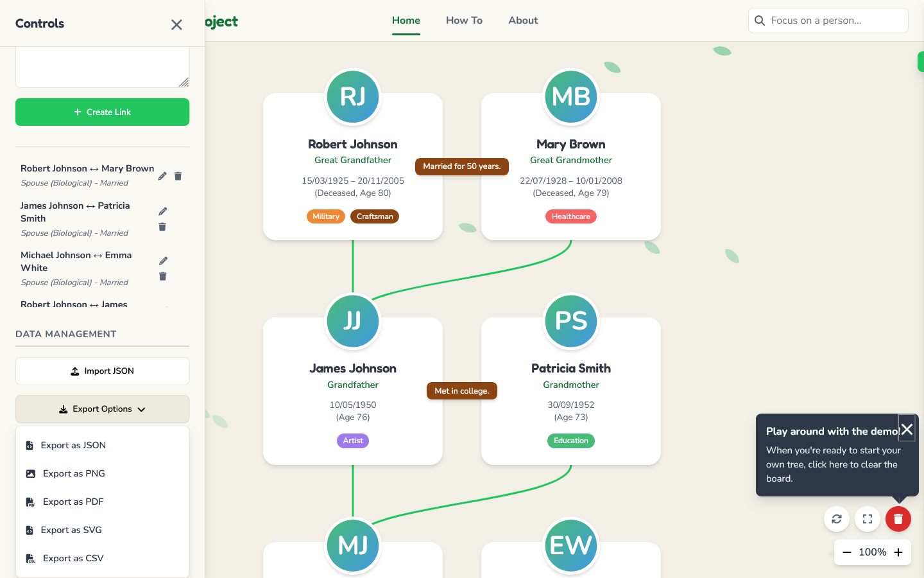Click the Craftsman tag
924x578 pixels.
click(375, 216)
